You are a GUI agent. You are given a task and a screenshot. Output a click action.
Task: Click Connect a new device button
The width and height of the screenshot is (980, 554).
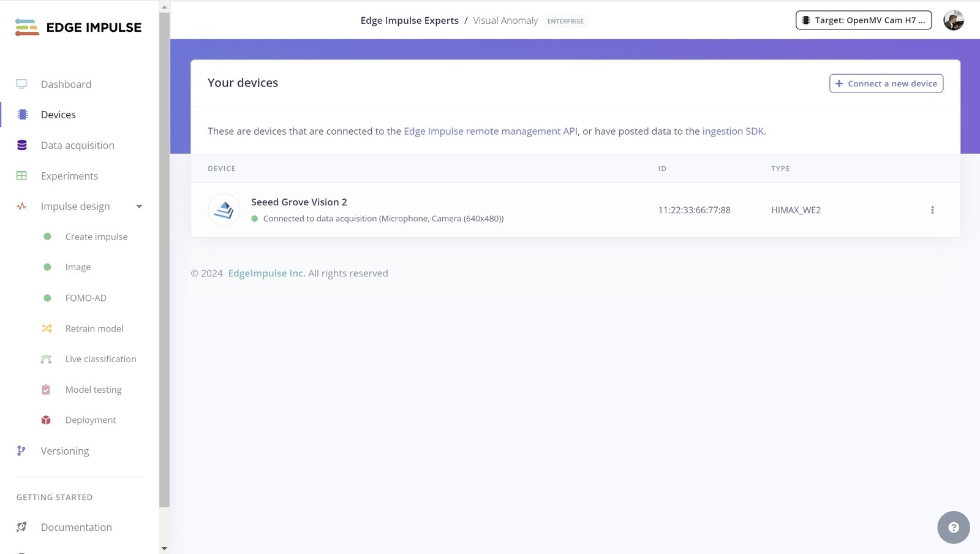[x=886, y=83]
